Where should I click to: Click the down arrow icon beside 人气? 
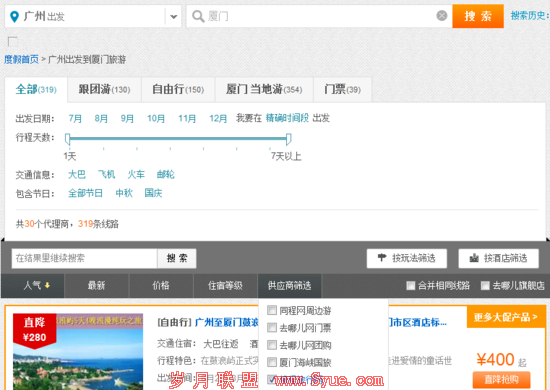(47, 285)
